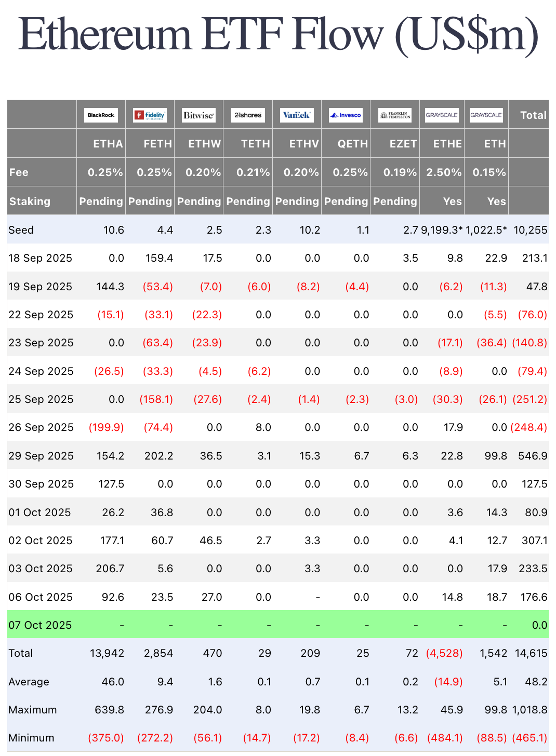Screen dimensions: 556x756
Task: Click the Average row label
Action: pos(29,682)
